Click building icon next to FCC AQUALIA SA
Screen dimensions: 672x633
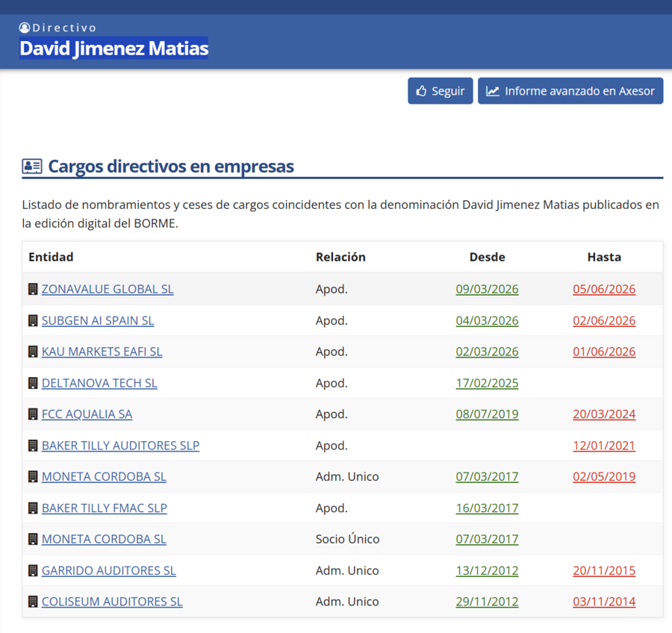(33, 414)
